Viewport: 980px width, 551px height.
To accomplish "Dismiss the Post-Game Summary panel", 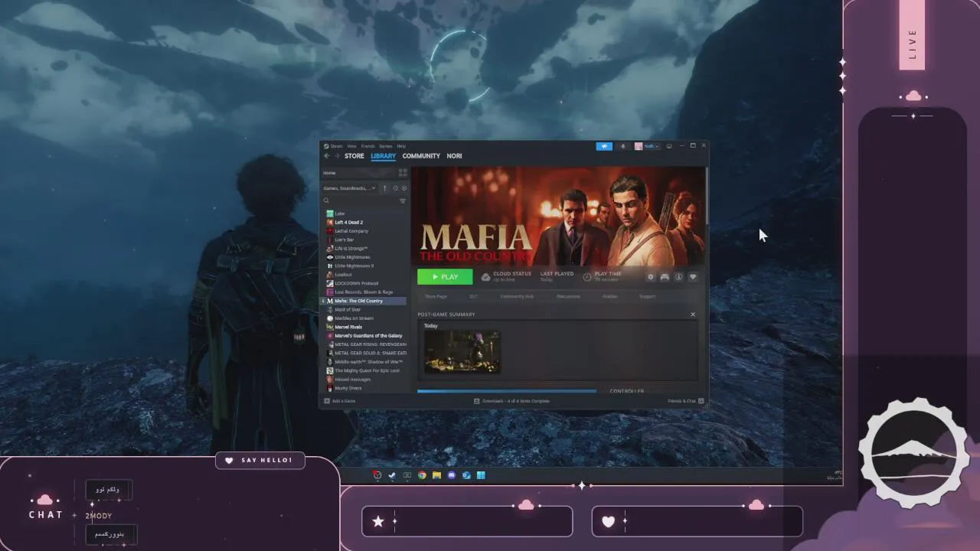I will pyautogui.click(x=693, y=315).
